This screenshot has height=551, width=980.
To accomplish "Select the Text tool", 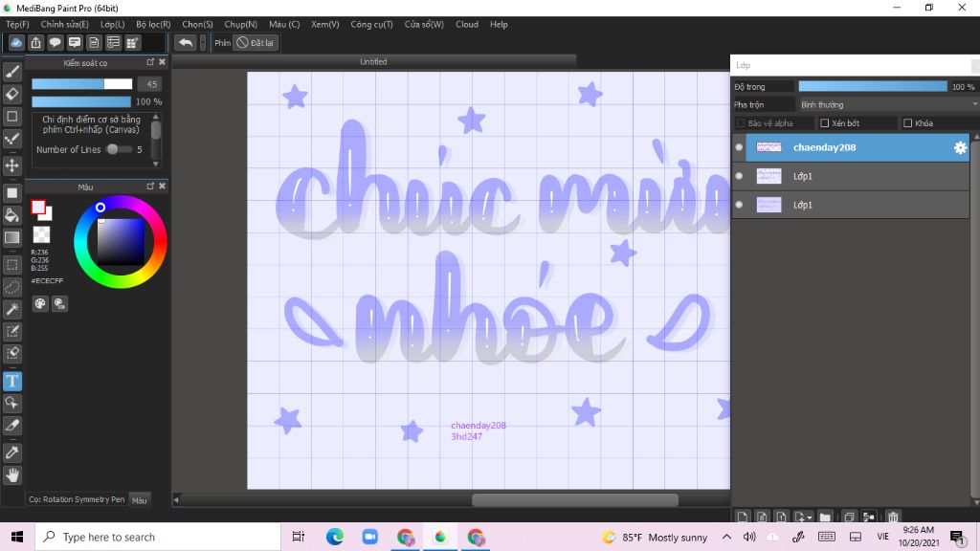I will pyautogui.click(x=11, y=381).
